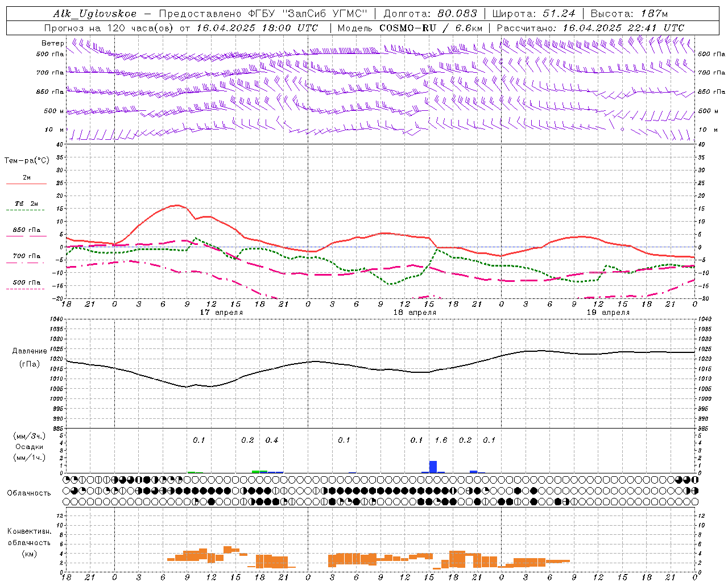Click the Тем-ра(°C) temperature panel title

(27, 161)
